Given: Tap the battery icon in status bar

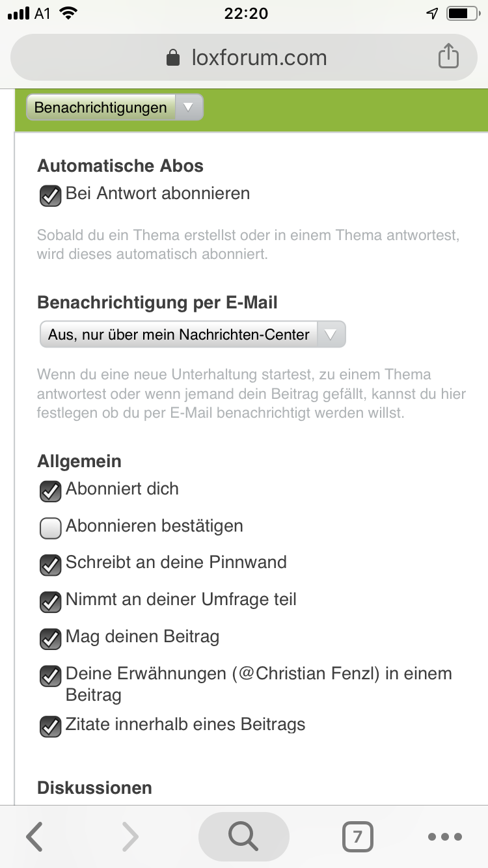Looking at the screenshot, I should click(x=463, y=14).
